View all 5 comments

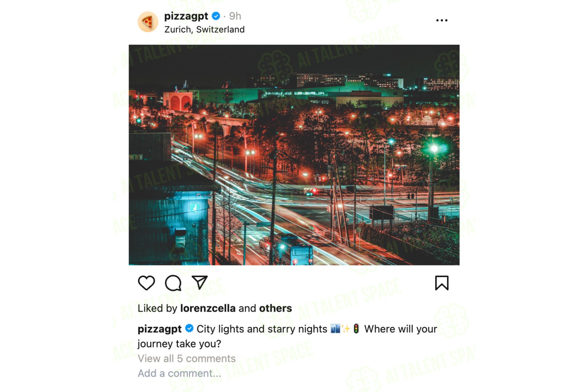tap(187, 359)
